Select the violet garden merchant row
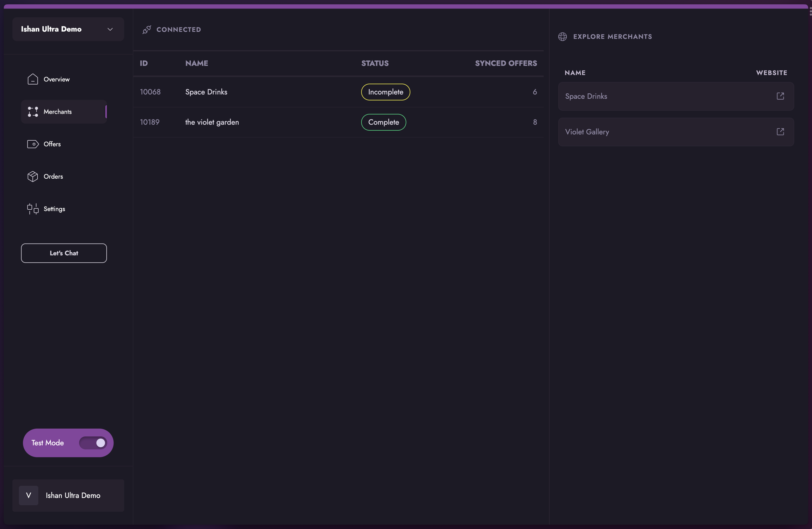The image size is (812, 529). point(212,122)
